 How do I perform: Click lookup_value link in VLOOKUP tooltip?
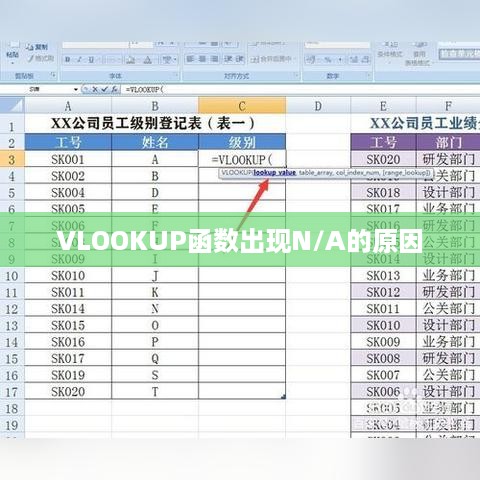click(275, 173)
